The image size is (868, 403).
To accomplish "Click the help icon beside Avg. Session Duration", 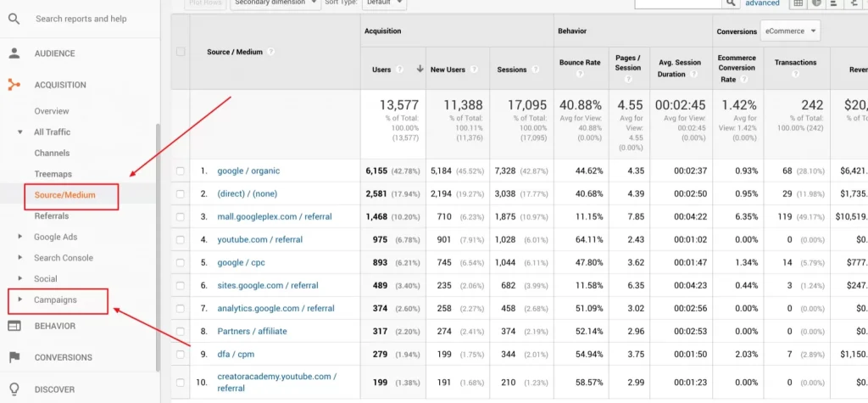I will pyautogui.click(x=693, y=75).
